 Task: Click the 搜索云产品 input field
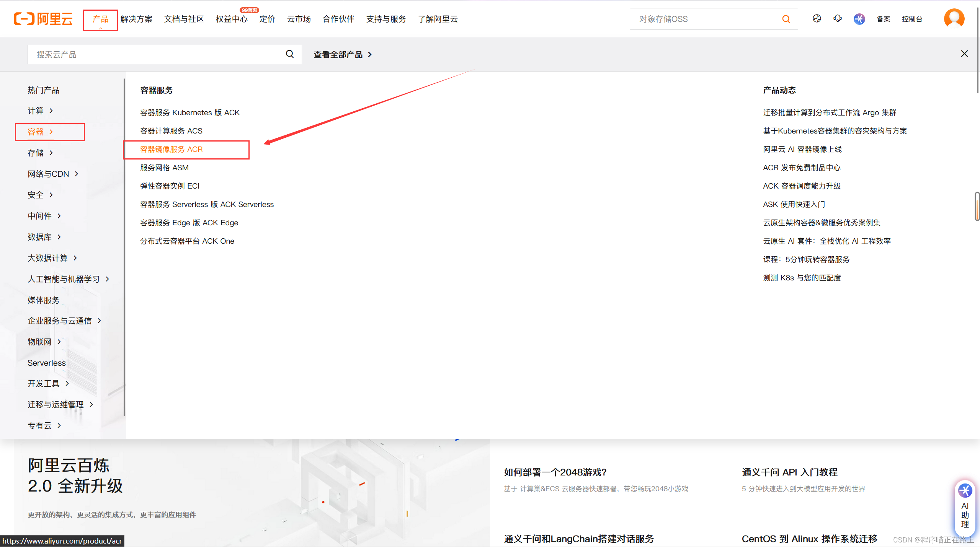pyautogui.click(x=153, y=54)
